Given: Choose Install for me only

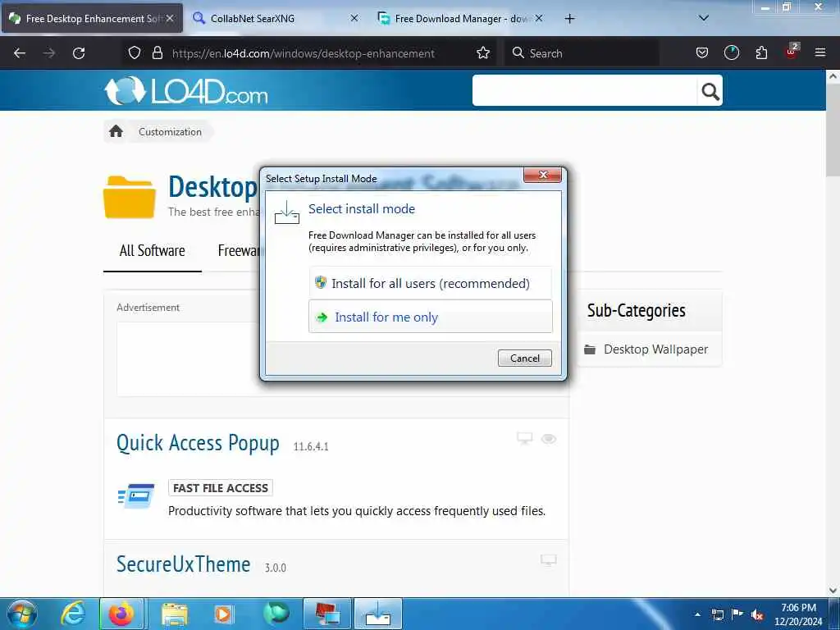Looking at the screenshot, I should coord(430,317).
